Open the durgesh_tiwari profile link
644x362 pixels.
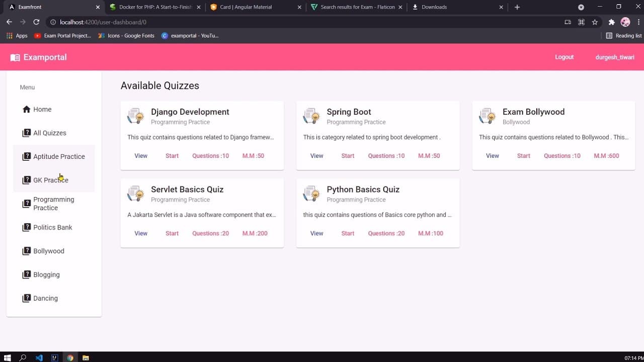click(x=615, y=57)
